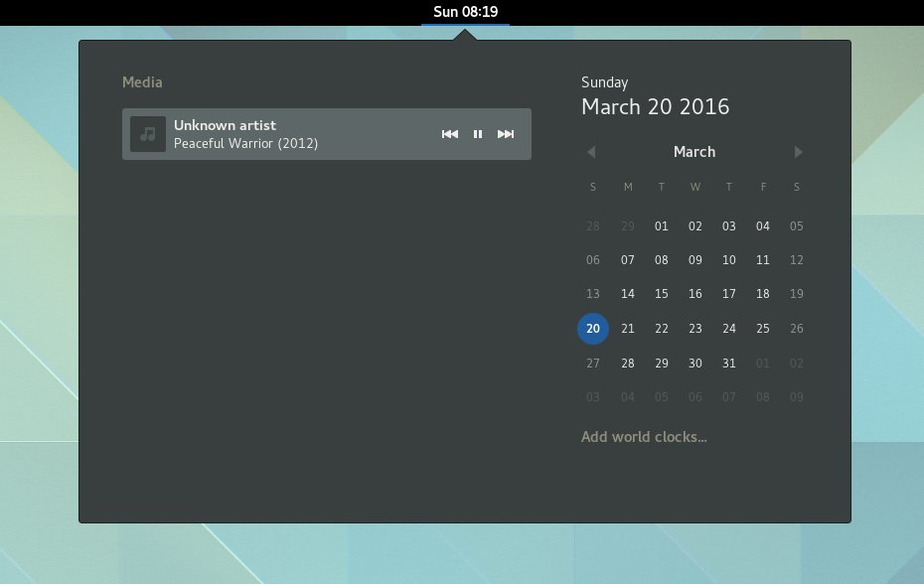Select day 13 in the calendar

coord(593,293)
